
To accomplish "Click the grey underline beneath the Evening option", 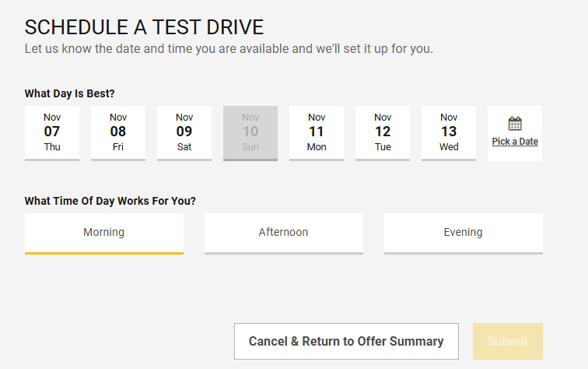I will click(463, 252).
